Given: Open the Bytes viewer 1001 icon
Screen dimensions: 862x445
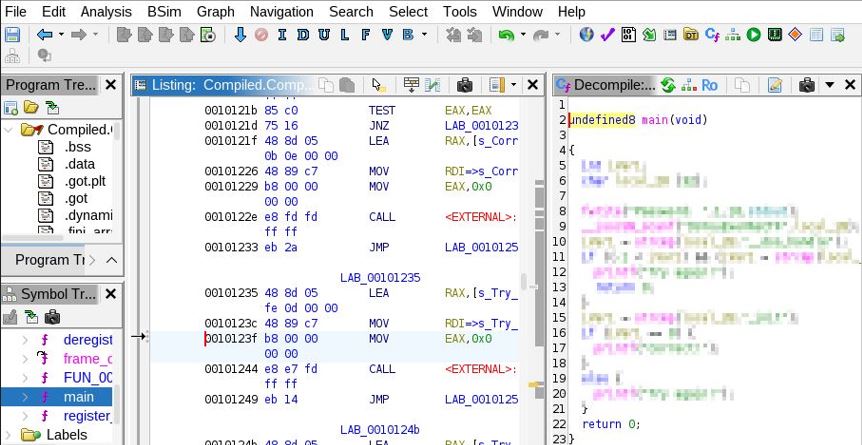Looking at the screenshot, I should tap(628, 35).
